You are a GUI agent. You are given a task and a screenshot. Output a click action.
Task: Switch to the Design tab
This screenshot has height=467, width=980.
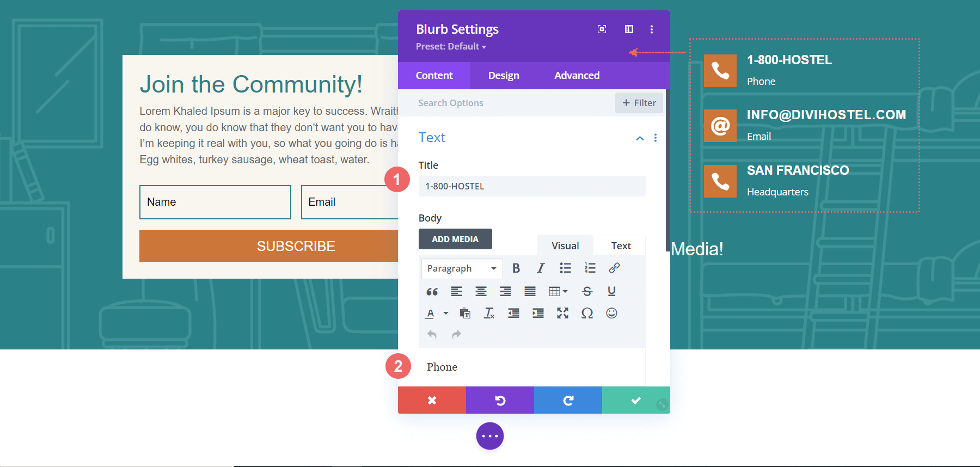pos(504,76)
